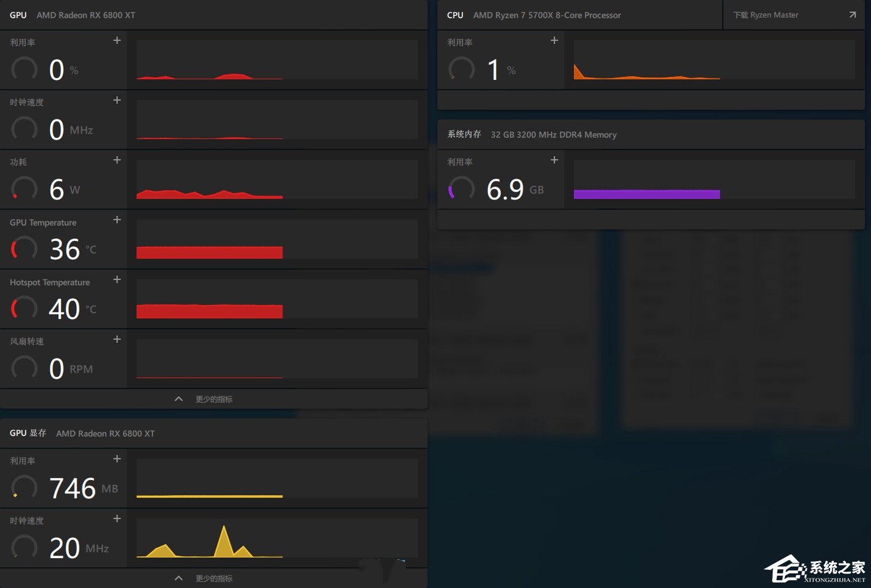Click plus icon for 系统内存 利用率
The width and height of the screenshot is (871, 588).
click(x=554, y=160)
